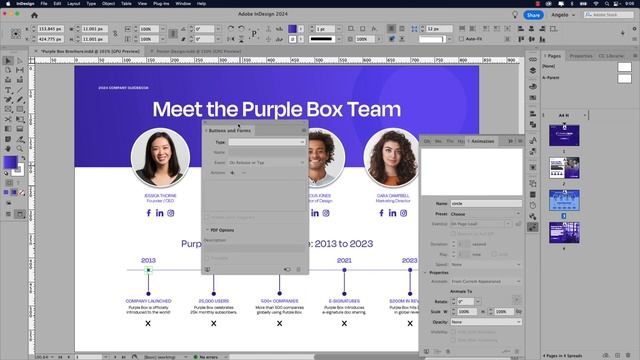Image resolution: width=640 pixels, height=360 pixels.
Task: Open Opacity dropdown in Animation panel
Action: coord(485,322)
